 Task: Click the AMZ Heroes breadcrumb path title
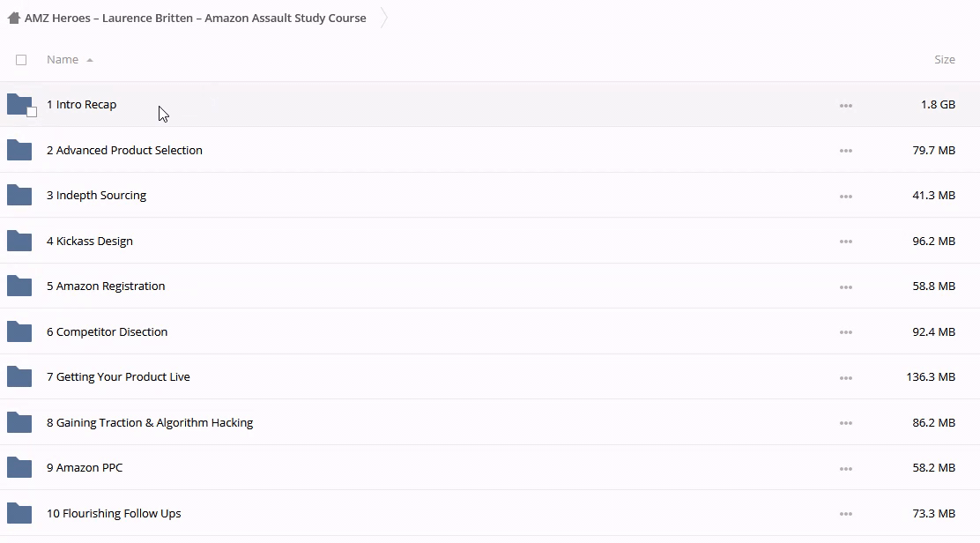[x=195, y=18]
